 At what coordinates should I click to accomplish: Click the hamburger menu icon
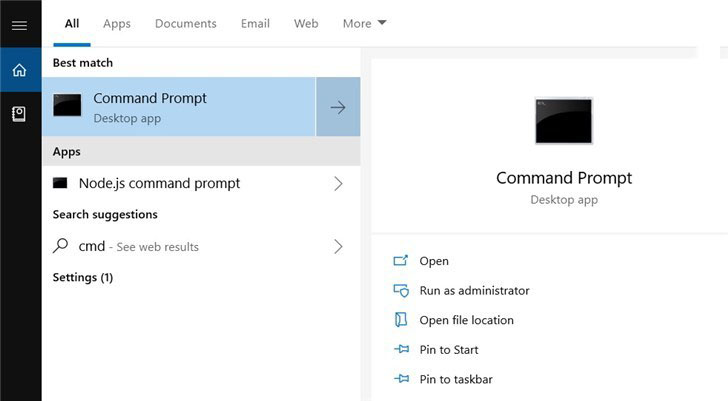pyautogui.click(x=19, y=25)
